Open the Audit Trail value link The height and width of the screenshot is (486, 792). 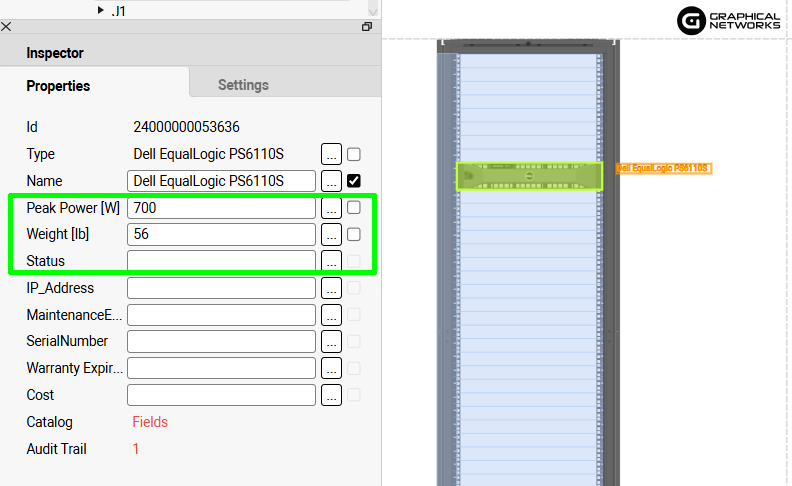point(136,449)
